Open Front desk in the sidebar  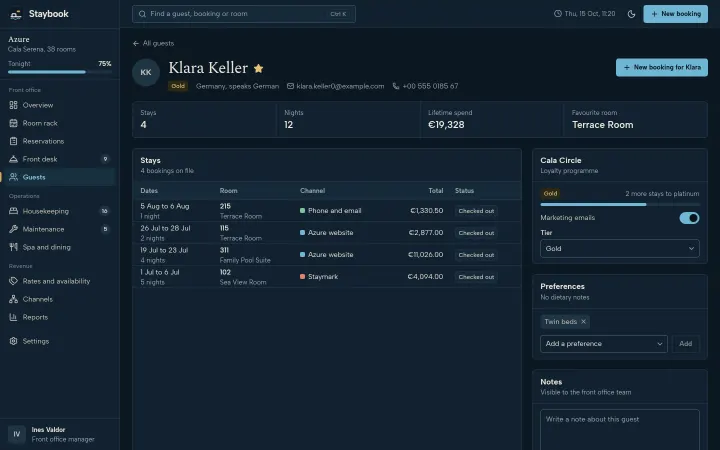pos(58,159)
